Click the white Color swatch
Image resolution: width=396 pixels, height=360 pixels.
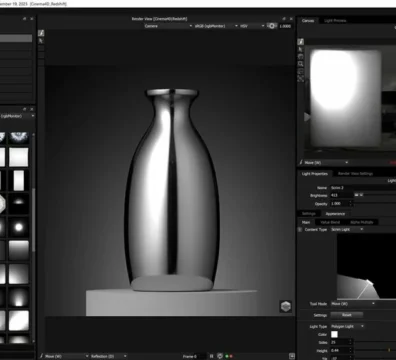click(x=334, y=334)
